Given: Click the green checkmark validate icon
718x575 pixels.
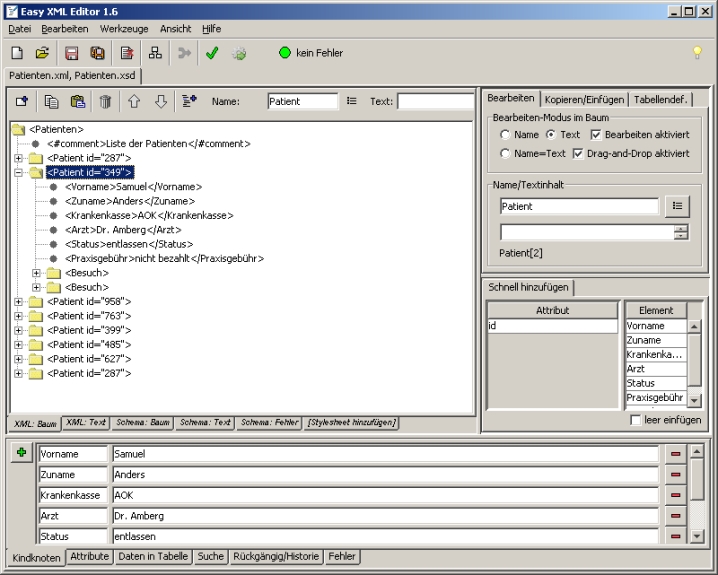Looking at the screenshot, I should [212, 53].
